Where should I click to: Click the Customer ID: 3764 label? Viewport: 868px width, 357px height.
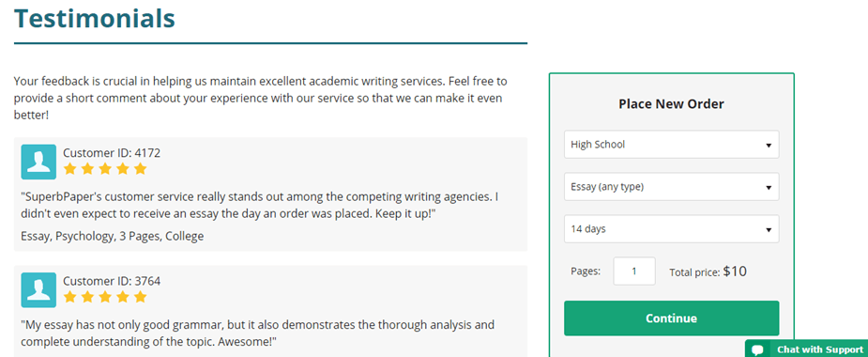coord(112,281)
